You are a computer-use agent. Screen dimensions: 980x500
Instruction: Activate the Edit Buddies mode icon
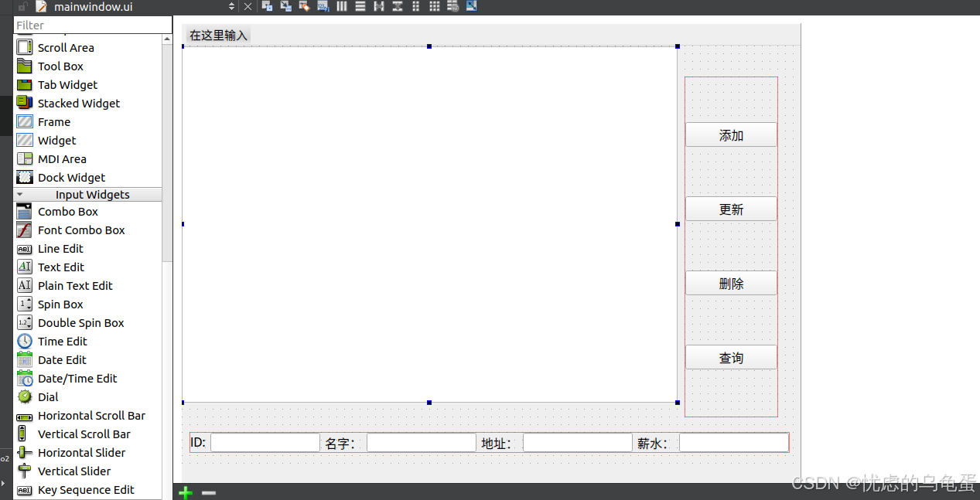(304, 6)
